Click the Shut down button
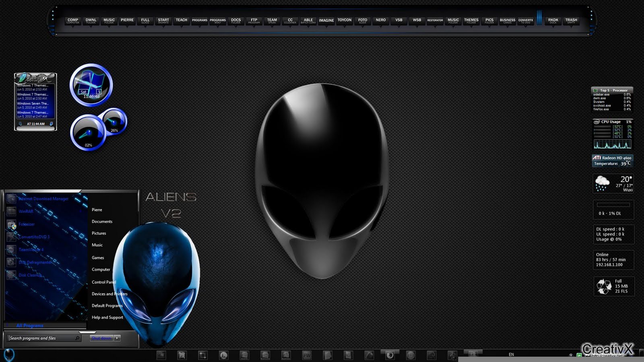Viewport: 644px width, 362px height. (x=101, y=338)
